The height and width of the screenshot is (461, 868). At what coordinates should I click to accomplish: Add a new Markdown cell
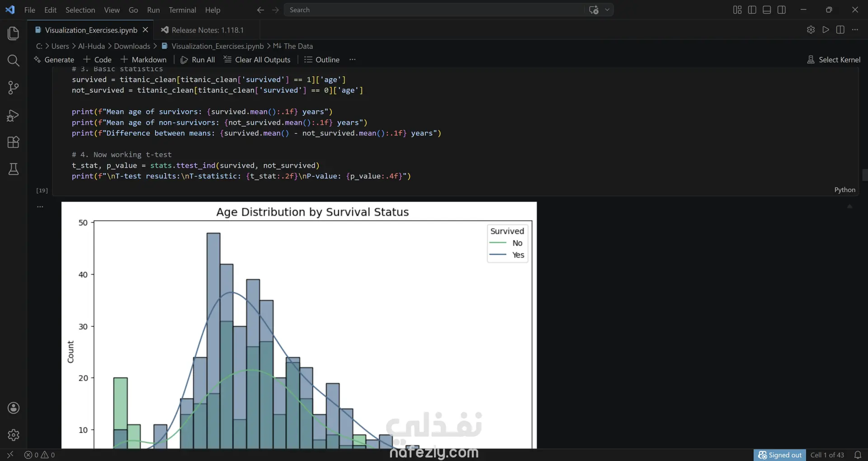(x=143, y=60)
